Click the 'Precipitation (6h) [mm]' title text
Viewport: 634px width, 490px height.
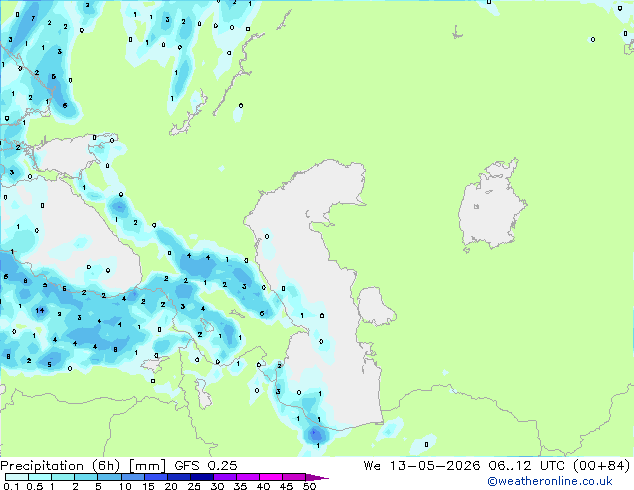click(x=83, y=466)
